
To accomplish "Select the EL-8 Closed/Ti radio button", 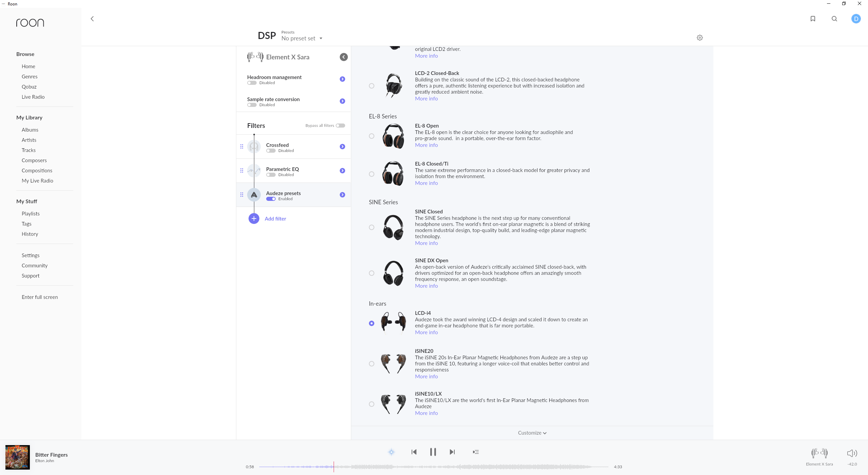I will click(x=372, y=174).
